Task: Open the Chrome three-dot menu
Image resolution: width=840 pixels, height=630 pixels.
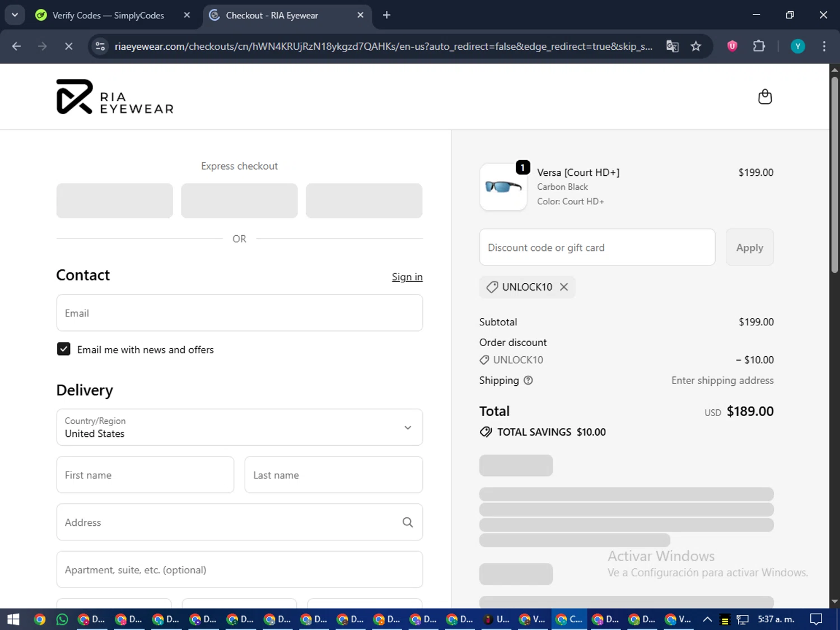Action: 824,46
